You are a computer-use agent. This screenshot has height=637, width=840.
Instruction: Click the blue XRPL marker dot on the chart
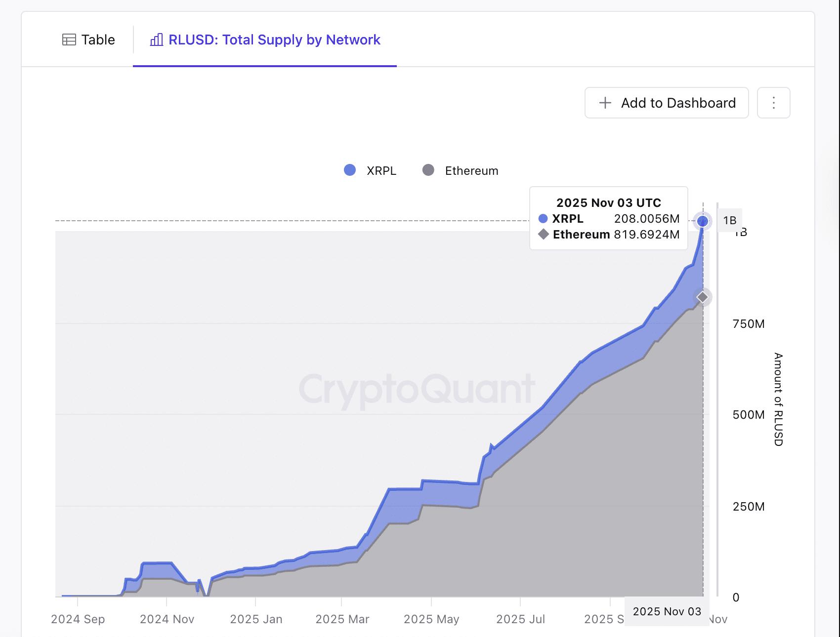[x=703, y=222]
